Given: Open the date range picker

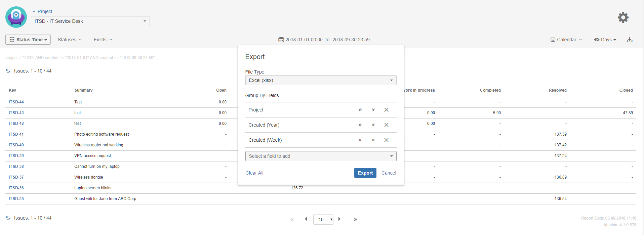Looking at the screenshot, I should pos(324,40).
